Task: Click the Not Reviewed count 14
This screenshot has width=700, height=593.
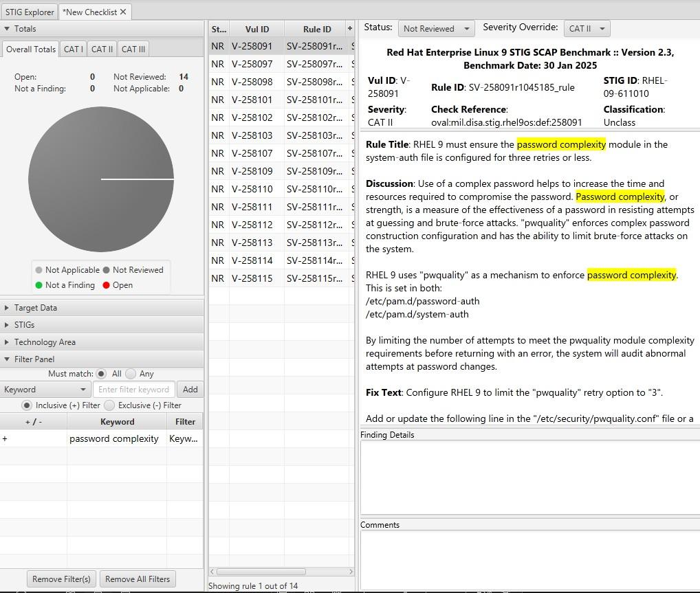Action: click(x=184, y=77)
